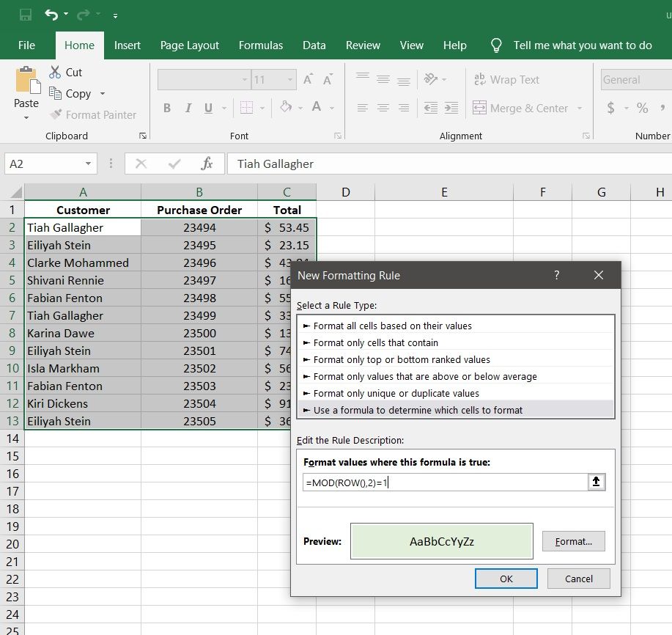Switch to the Formulas ribbon tab
This screenshot has height=635, width=672.
point(260,45)
